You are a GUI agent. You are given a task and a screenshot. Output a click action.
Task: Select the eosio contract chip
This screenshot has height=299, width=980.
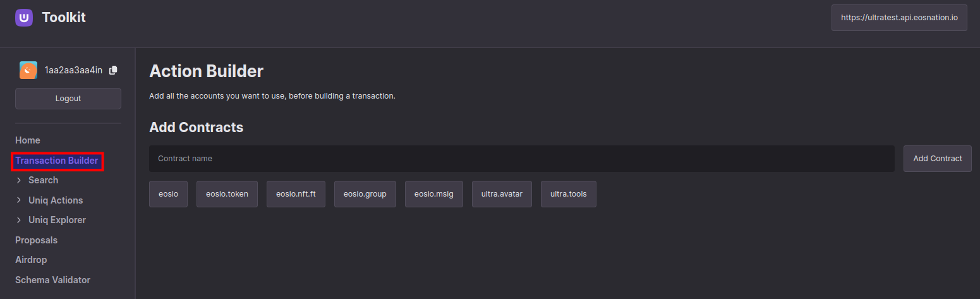pos(169,194)
